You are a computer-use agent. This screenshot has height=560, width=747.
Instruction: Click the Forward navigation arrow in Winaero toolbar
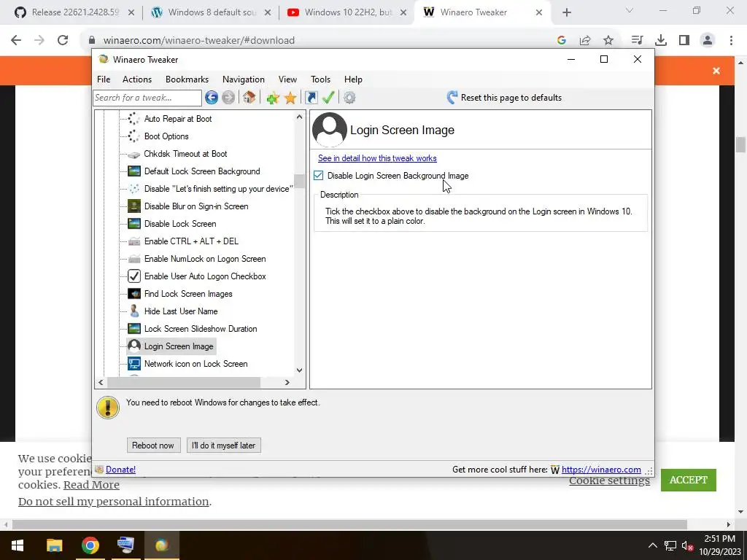pos(228,98)
